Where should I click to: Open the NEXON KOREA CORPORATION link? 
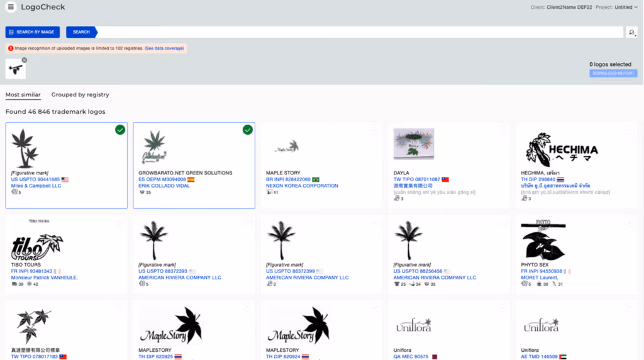click(302, 186)
